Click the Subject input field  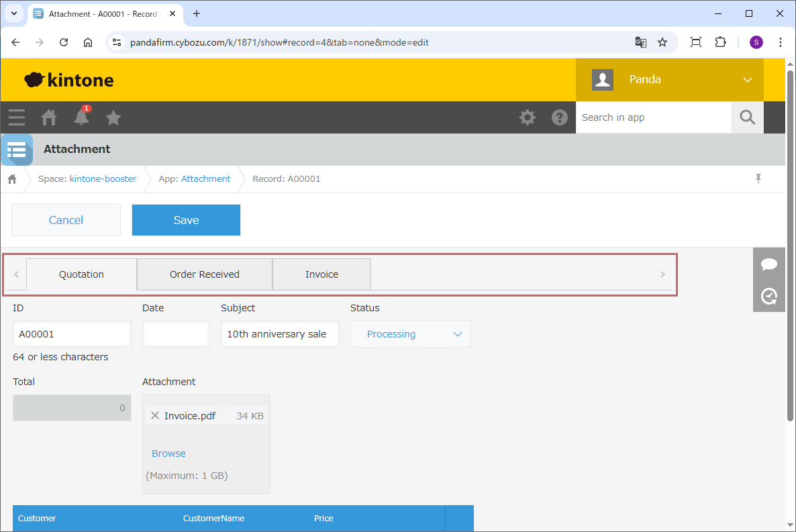coord(279,334)
